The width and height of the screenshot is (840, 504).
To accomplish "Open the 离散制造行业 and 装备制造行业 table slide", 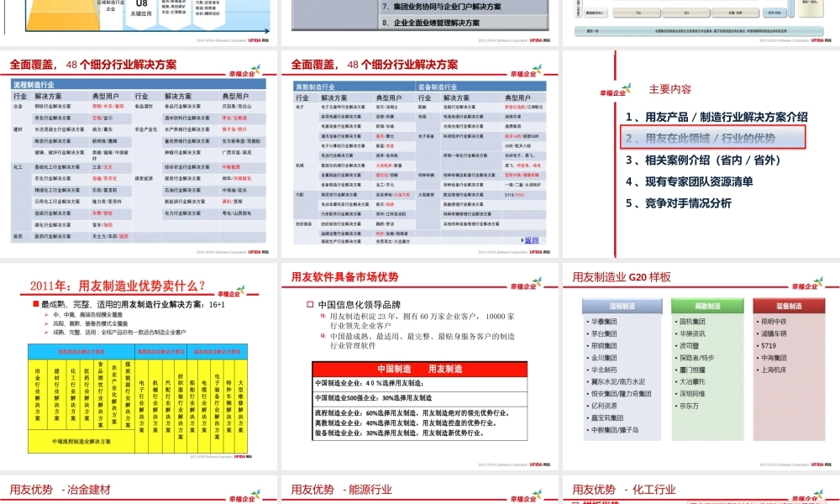I will (420, 155).
